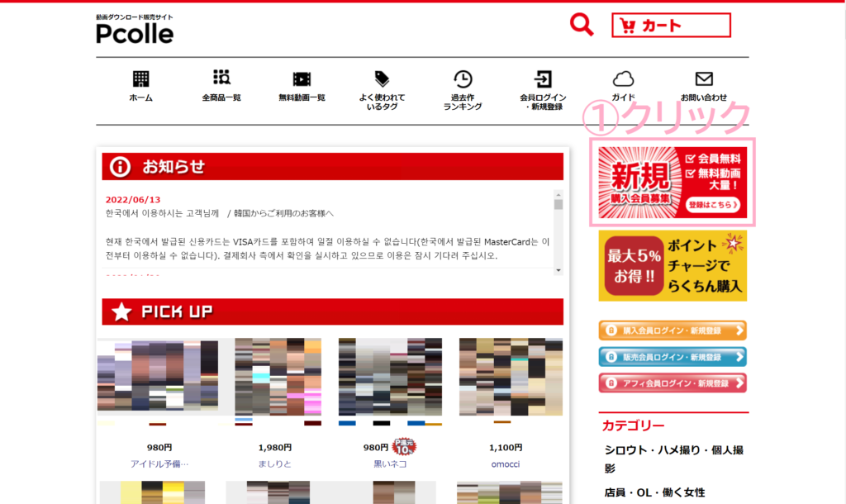This screenshot has height=504, width=846.
Task: Open the カート shopping cart button
Action: click(671, 26)
